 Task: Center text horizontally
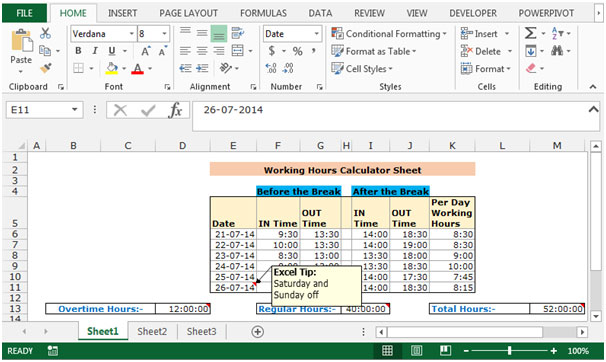202,51
